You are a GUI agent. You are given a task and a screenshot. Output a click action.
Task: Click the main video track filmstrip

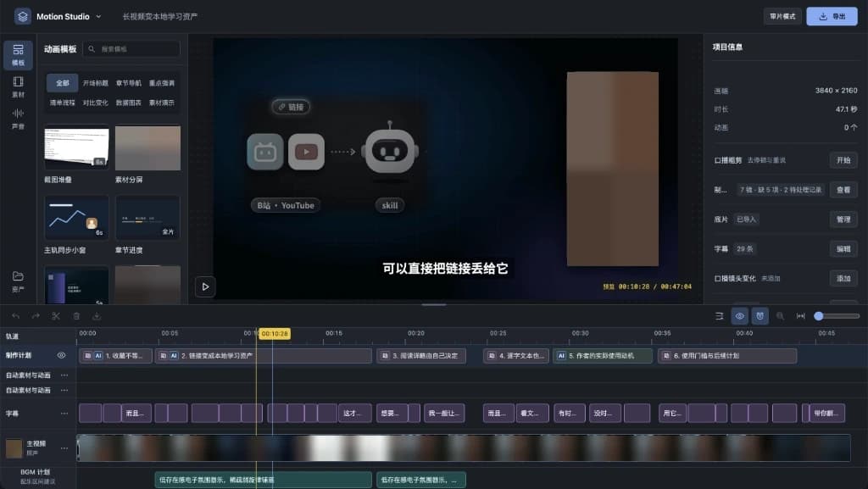[x=464, y=448]
